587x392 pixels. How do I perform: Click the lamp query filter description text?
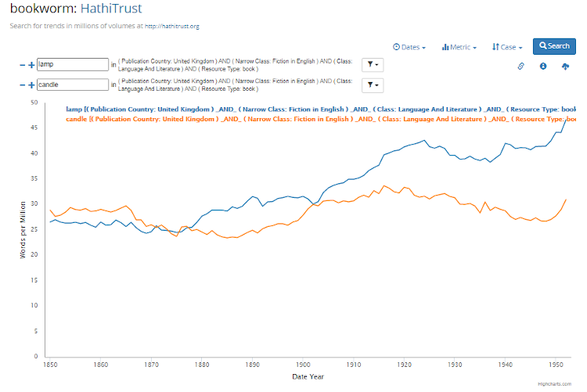click(x=235, y=65)
